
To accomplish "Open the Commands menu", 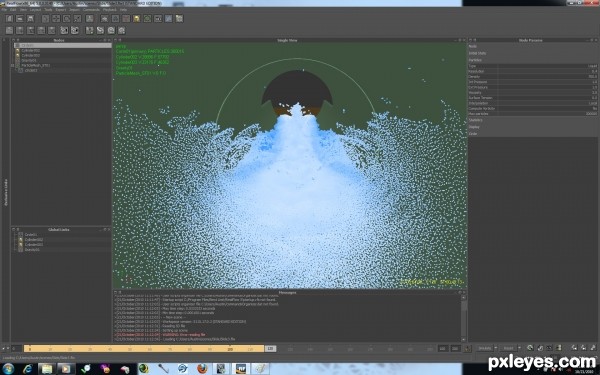I will (x=91, y=10).
